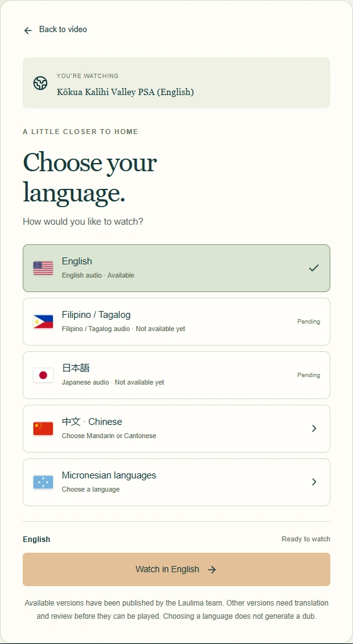Click the Micronesia flag icon

coord(43,482)
